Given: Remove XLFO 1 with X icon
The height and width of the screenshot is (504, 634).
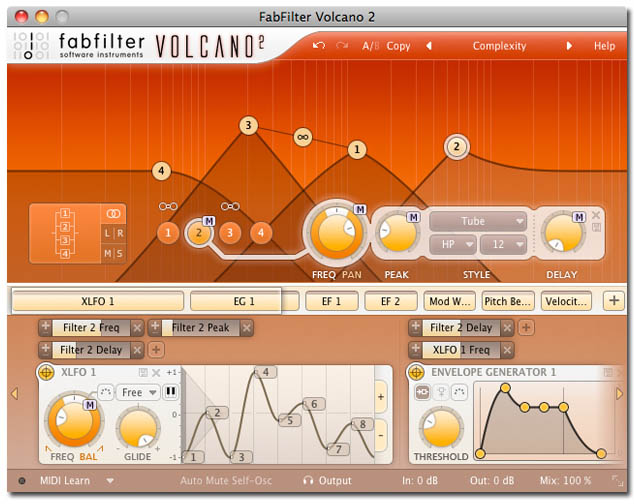Looking at the screenshot, I should point(156,373).
